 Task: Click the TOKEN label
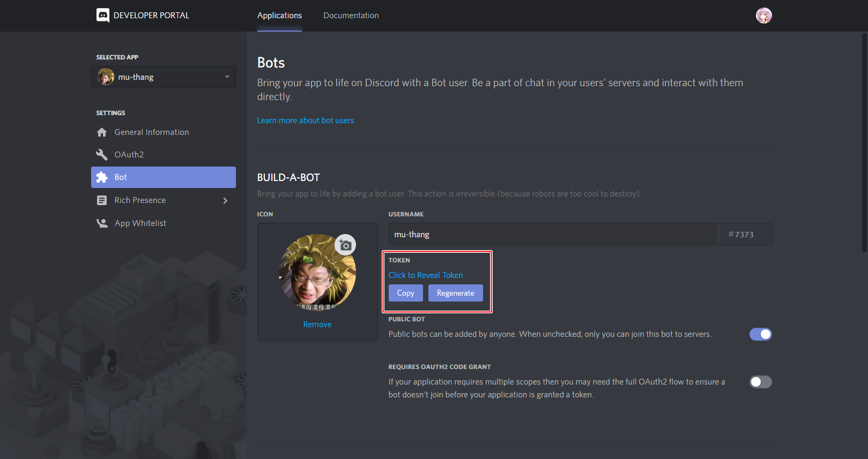(399, 260)
